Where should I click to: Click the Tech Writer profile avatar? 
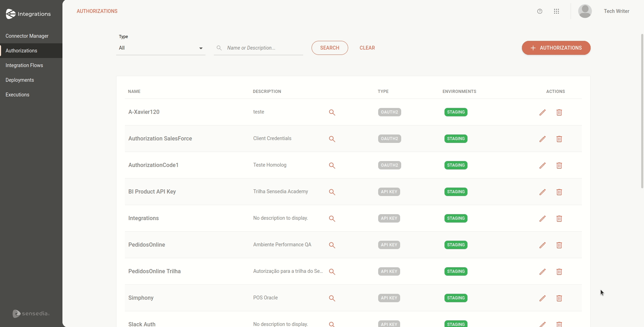pyautogui.click(x=585, y=11)
